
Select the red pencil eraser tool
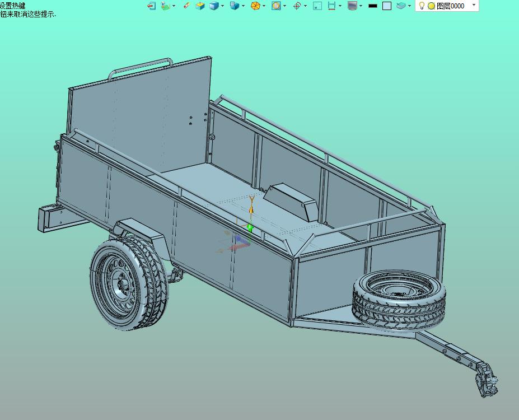(186, 6)
